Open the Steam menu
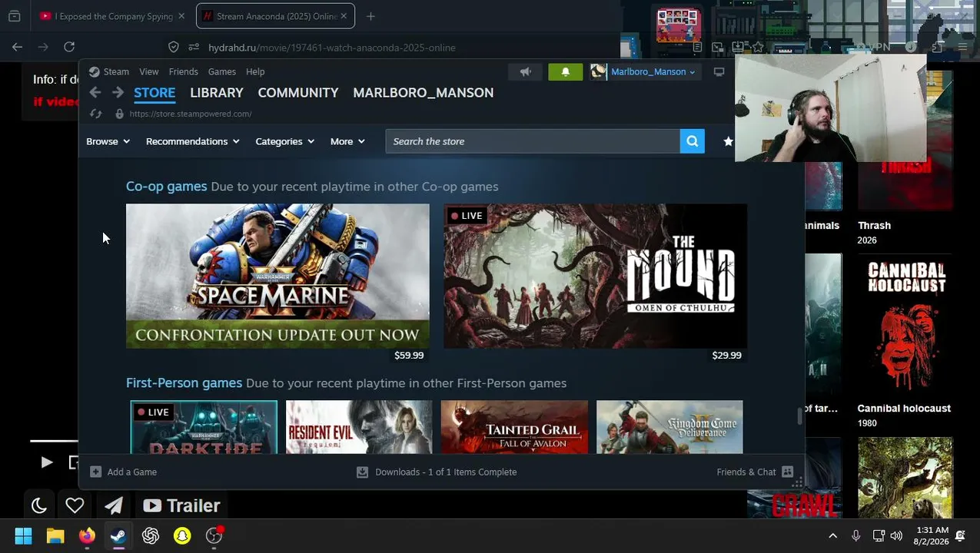The width and height of the screenshot is (980, 553). [116, 71]
